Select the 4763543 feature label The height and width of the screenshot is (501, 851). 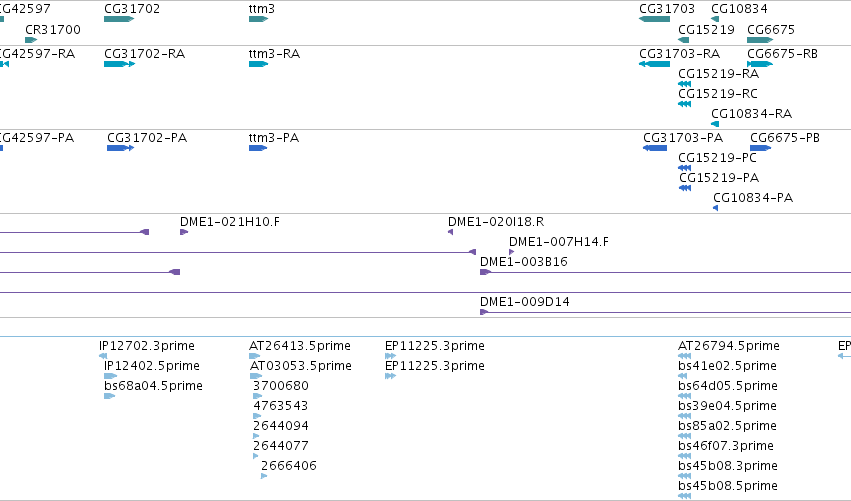coord(281,407)
